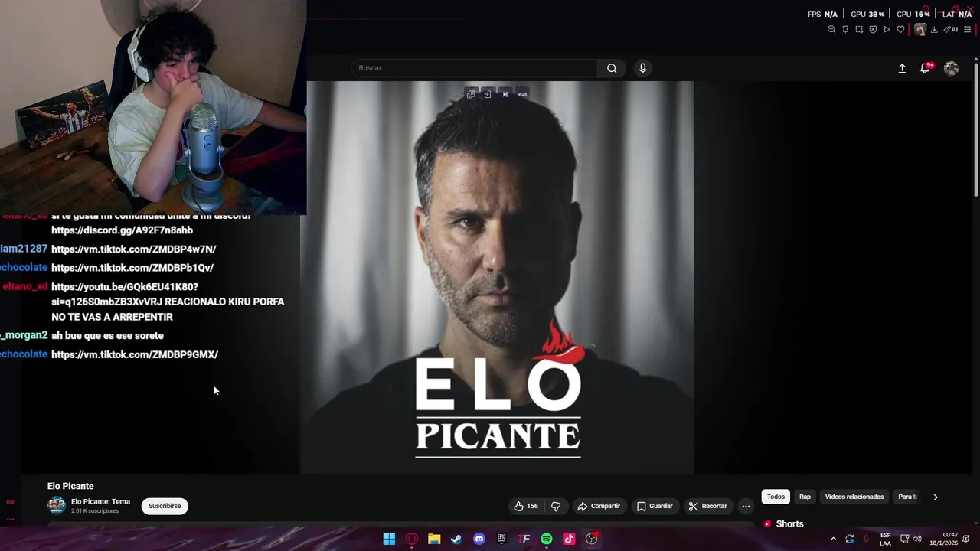This screenshot has height=551, width=980.
Task: Click chat message 'ah bue que es ese sorete'
Action: coord(107,335)
